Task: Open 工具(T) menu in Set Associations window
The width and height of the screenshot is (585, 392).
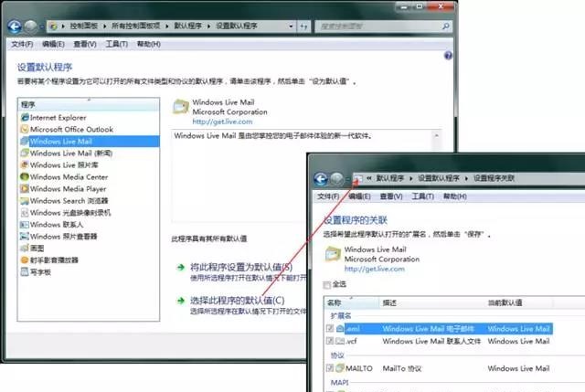Action: tap(422, 196)
